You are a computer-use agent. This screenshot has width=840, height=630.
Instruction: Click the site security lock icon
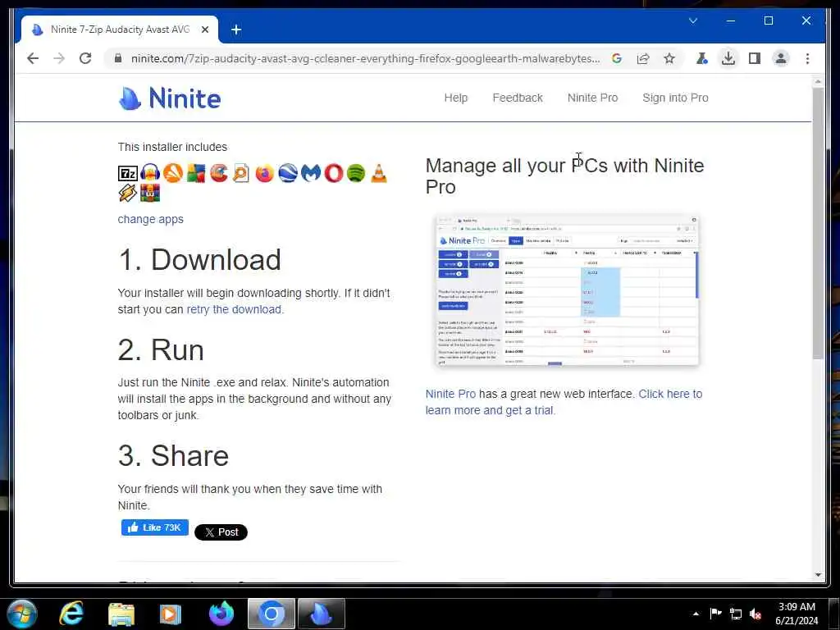(x=118, y=58)
